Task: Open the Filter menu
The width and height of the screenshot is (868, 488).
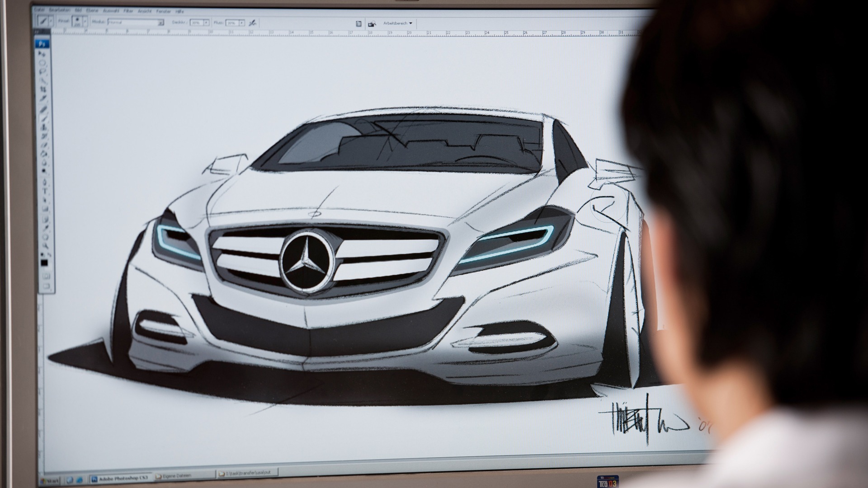Action: [x=128, y=11]
